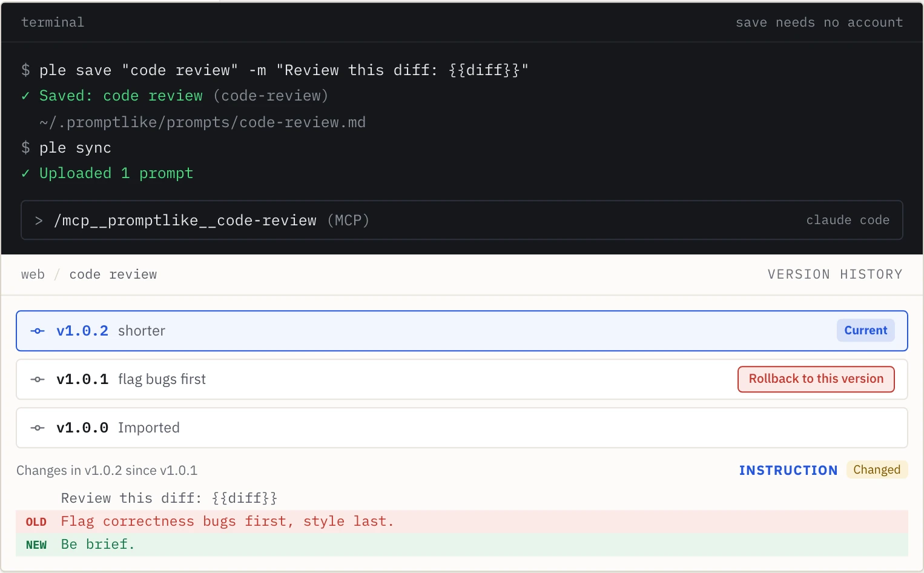The image size is (924, 573).
Task: Open the web breadcrumb link
Action: [33, 274]
